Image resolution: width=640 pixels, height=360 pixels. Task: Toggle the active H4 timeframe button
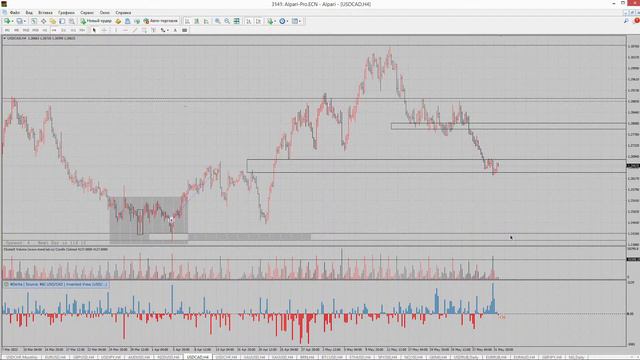[x=54, y=30]
